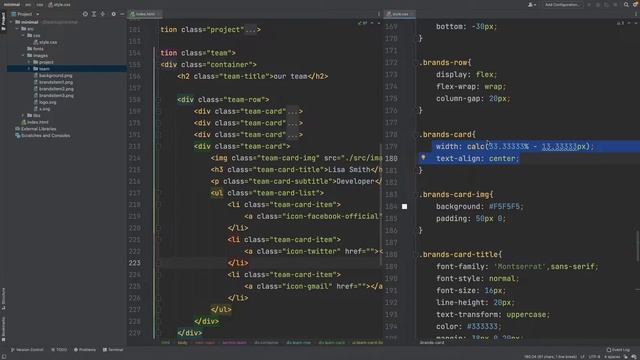The height and width of the screenshot is (360, 640).
Task: Click the expand all icon in Project toolbar
Action: [94, 14]
